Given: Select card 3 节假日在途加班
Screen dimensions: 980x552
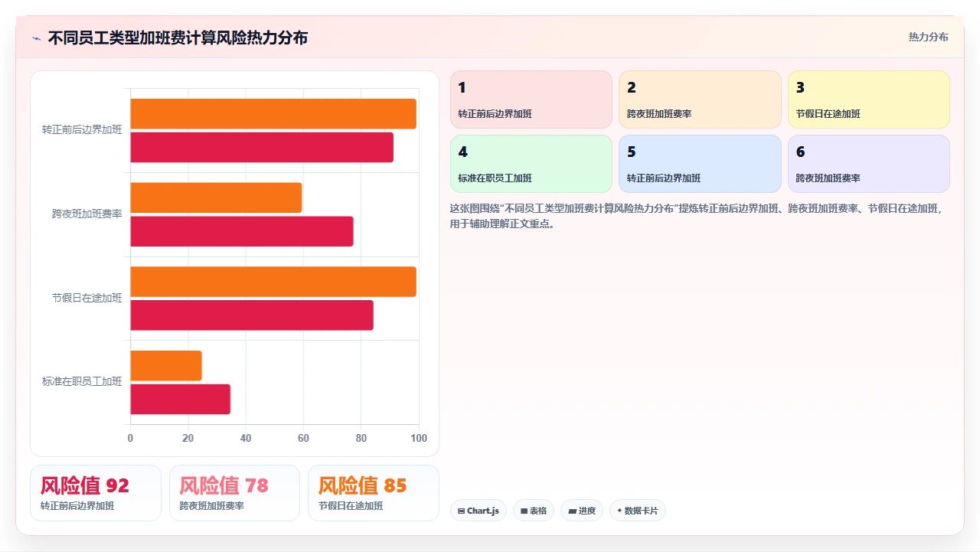Looking at the screenshot, I should [x=869, y=100].
